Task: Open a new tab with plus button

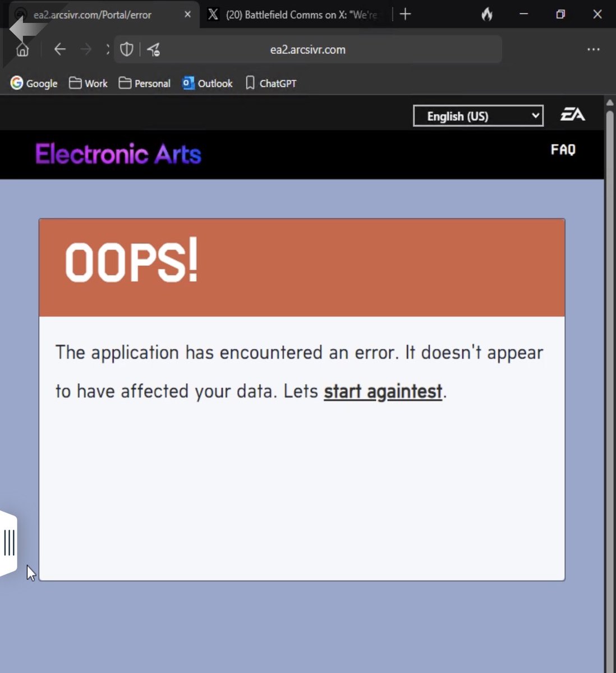Action: (405, 14)
